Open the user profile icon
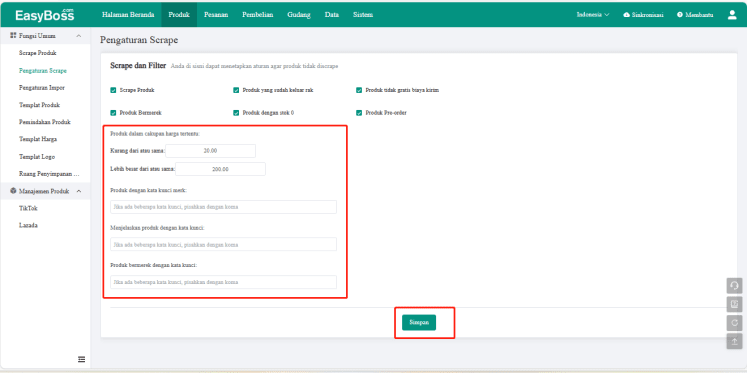Viewport: 748px width, 373px height. click(x=732, y=15)
